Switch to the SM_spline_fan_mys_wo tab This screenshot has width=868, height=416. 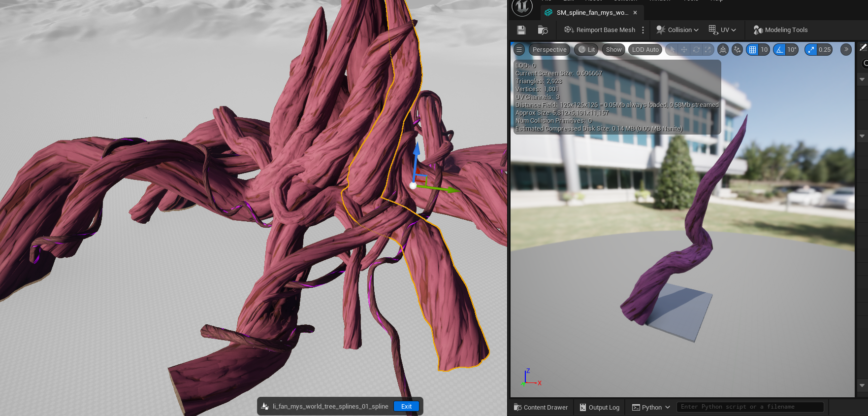pyautogui.click(x=592, y=13)
